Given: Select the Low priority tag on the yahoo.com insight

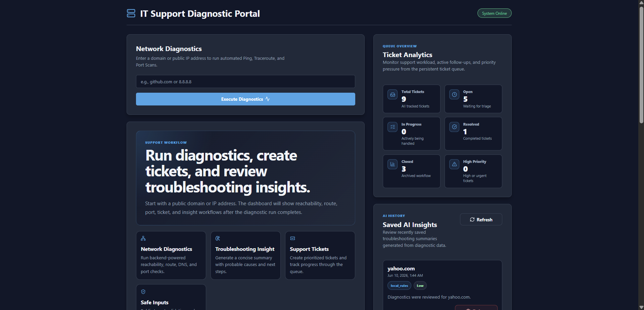Looking at the screenshot, I should pyautogui.click(x=420, y=286).
